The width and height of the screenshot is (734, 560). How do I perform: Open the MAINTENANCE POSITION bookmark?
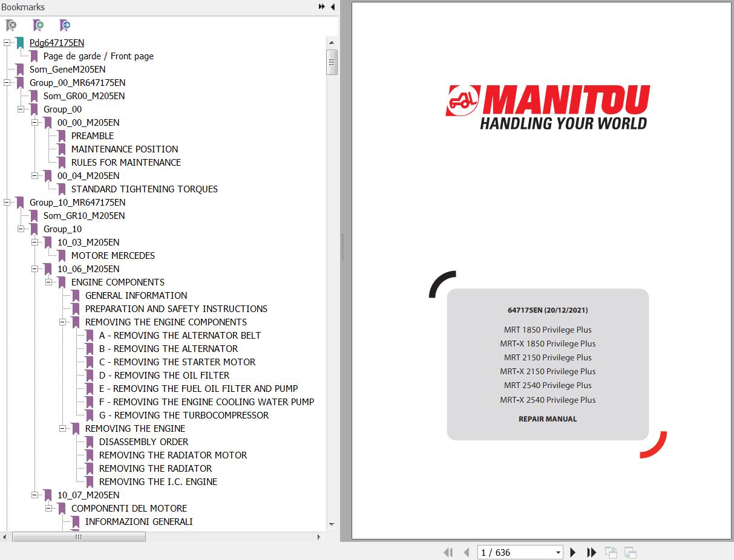(x=125, y=149)
